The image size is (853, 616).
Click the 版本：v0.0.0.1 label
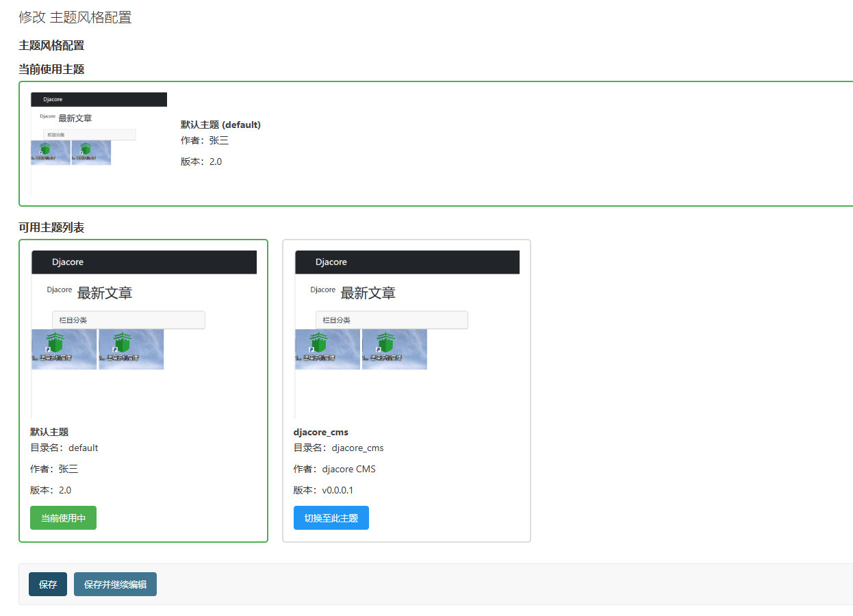click(x=323, y=490)
